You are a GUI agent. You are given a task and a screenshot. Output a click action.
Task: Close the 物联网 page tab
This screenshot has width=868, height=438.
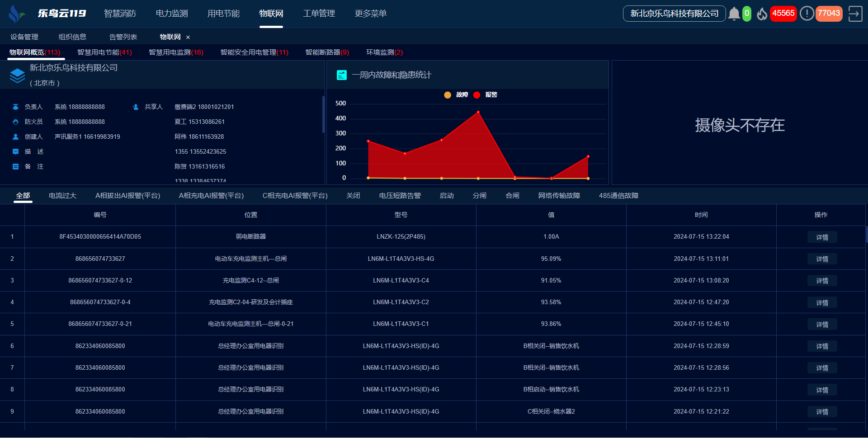[x=188, y=38]
